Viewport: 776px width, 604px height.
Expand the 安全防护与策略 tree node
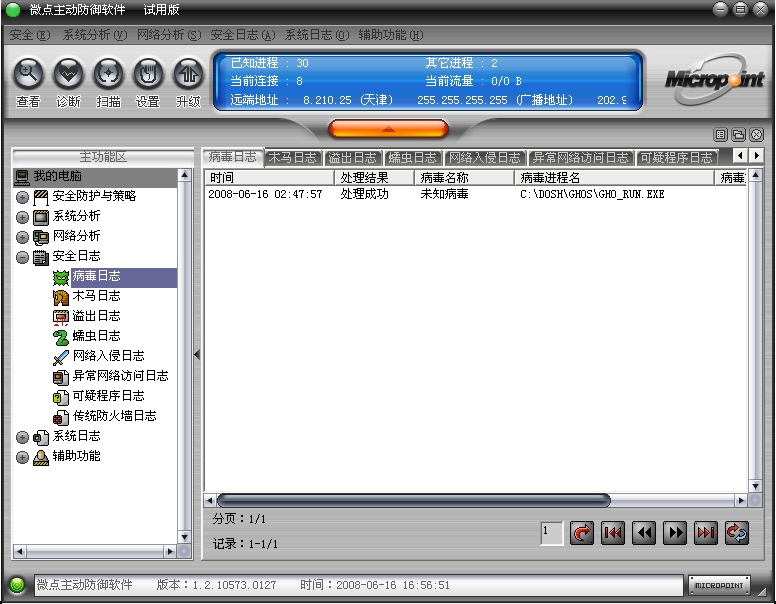click(22, 197)
